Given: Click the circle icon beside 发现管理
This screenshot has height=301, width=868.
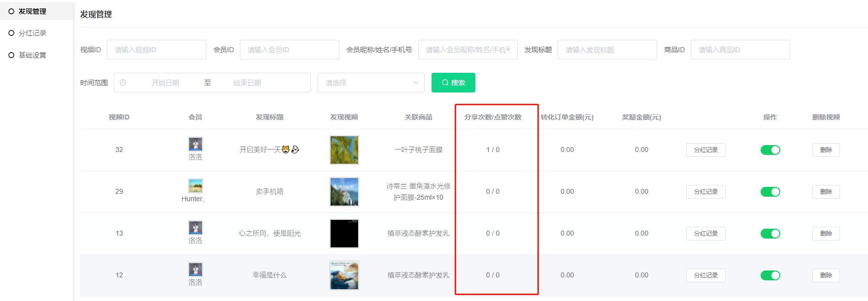Looking at the screenshot, I should 11,11.
